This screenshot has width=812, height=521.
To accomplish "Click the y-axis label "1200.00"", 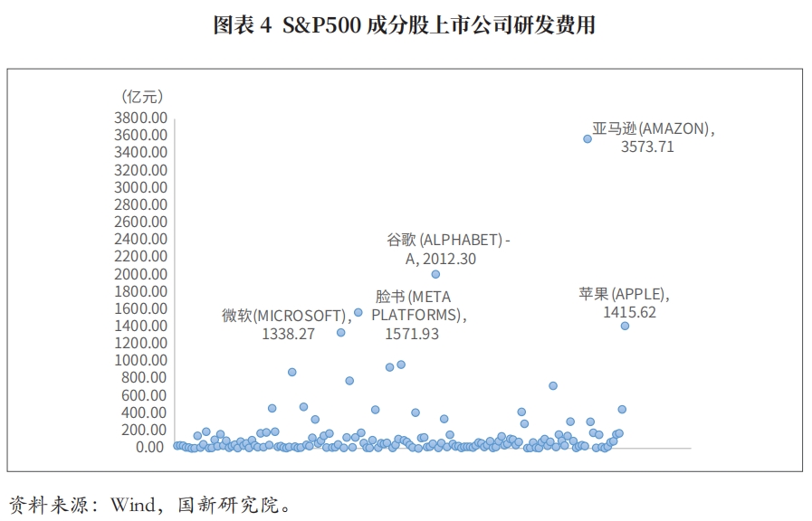I will pyautogui.click(x=141, y=343).
